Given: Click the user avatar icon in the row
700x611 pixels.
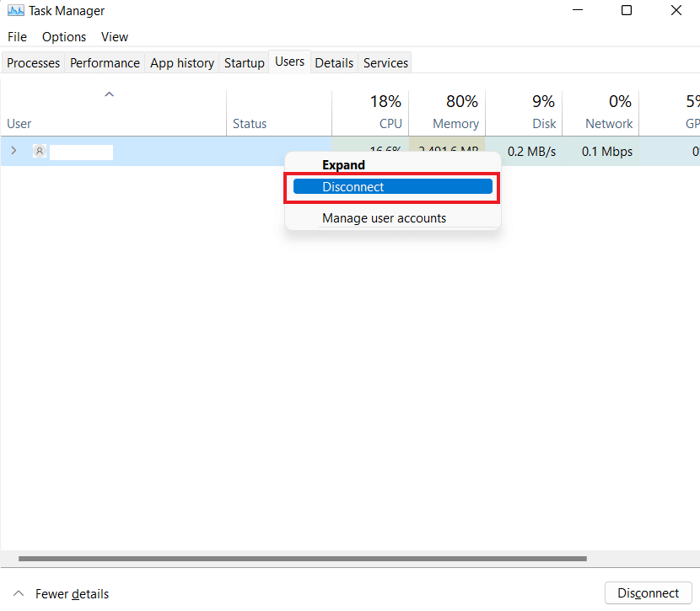Looking at the screenshot, I should click(40, 151).
